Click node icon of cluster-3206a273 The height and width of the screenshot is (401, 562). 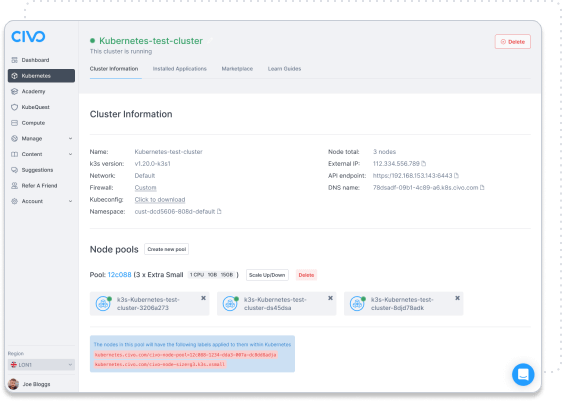103,304
